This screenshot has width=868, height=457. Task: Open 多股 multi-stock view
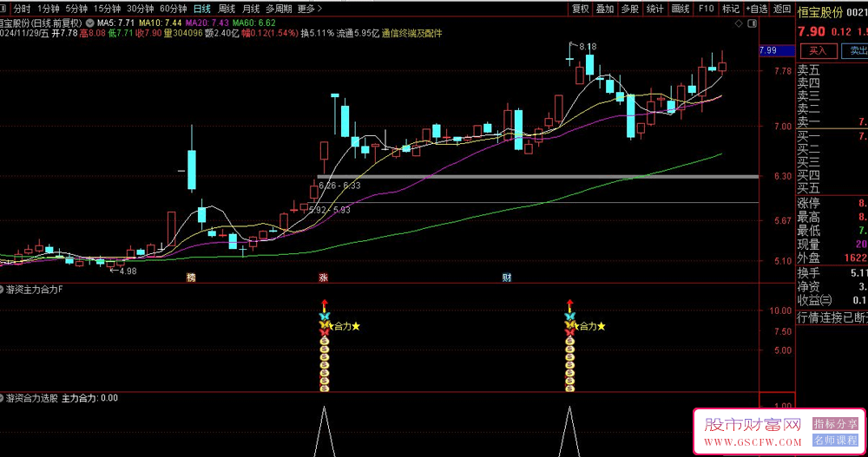point(630,9)
